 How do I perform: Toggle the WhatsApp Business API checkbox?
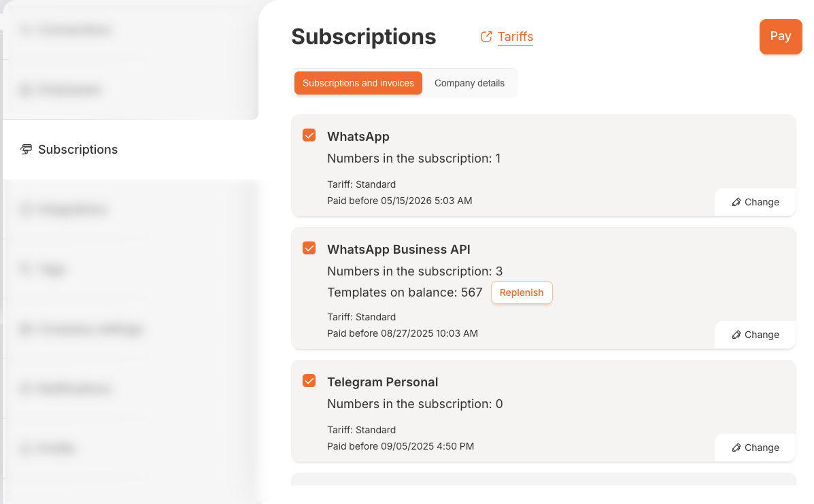309,248
